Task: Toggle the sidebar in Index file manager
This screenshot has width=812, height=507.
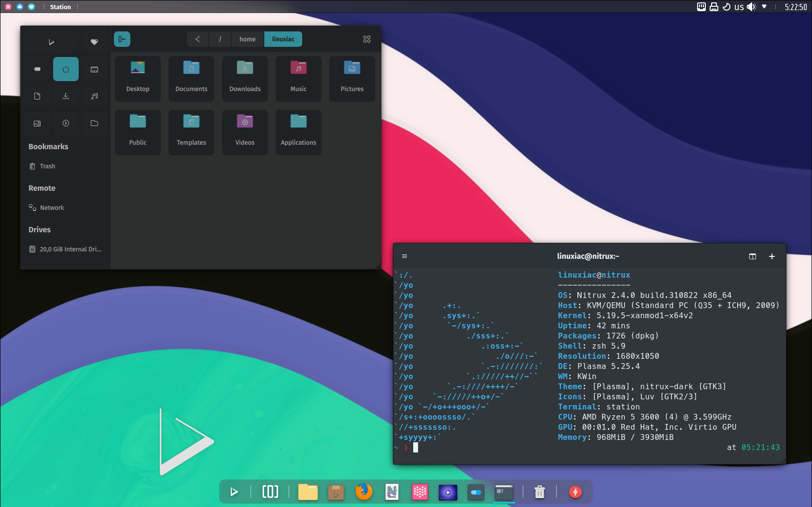Action: pos(122,39)
